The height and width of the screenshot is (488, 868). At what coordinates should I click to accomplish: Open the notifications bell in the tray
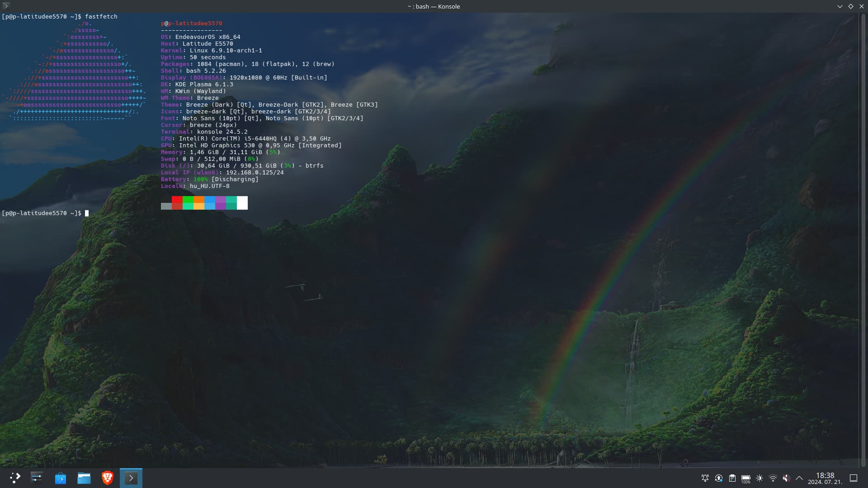[705, 478]
